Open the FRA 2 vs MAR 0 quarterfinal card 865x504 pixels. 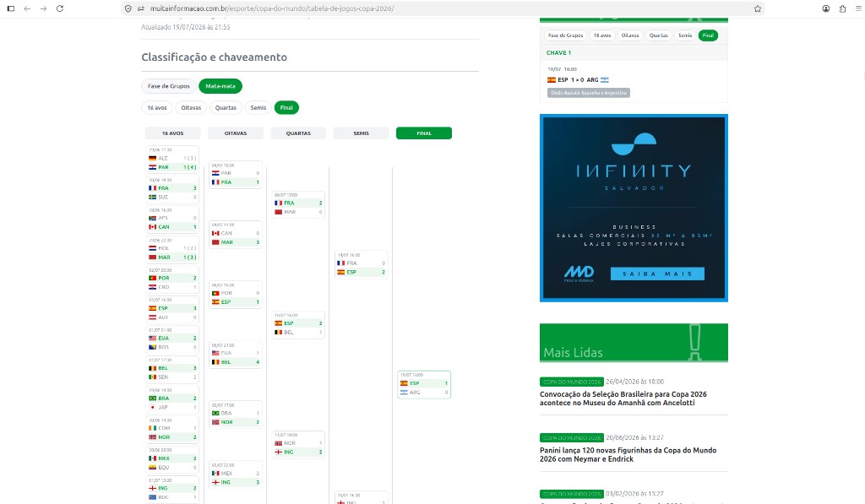[x=298, y=204]
